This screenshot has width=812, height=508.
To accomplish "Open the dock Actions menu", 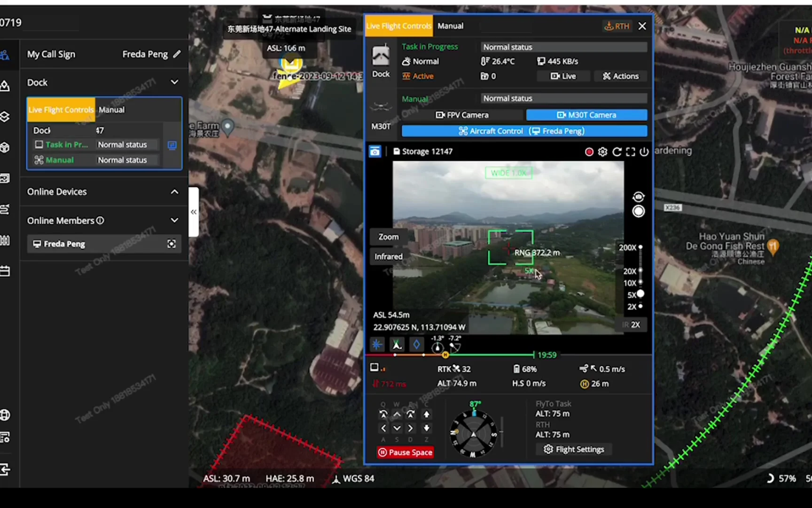I will 621,76.
